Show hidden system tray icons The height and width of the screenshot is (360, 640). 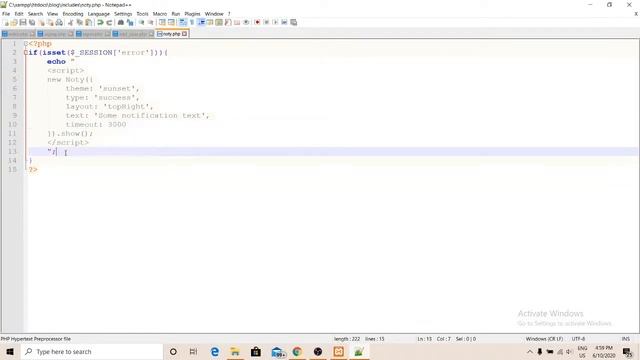pyautogui.click(x=530, y=351)
